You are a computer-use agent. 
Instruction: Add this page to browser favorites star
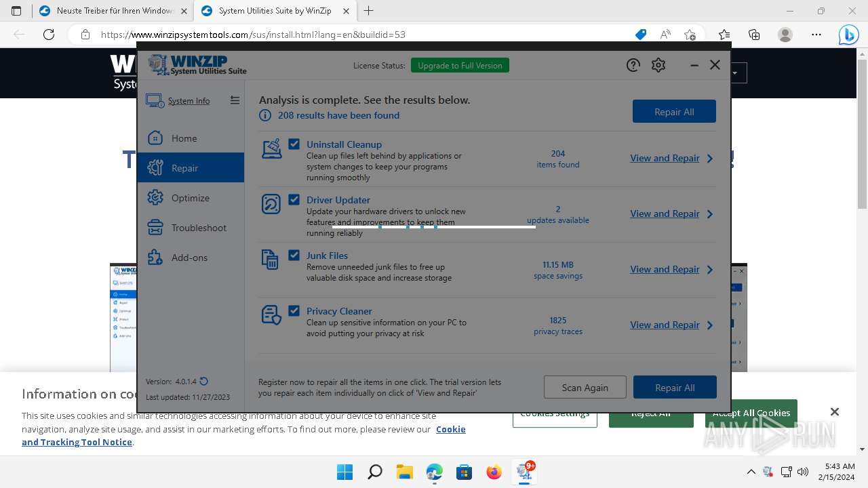(x=690, y=35)
